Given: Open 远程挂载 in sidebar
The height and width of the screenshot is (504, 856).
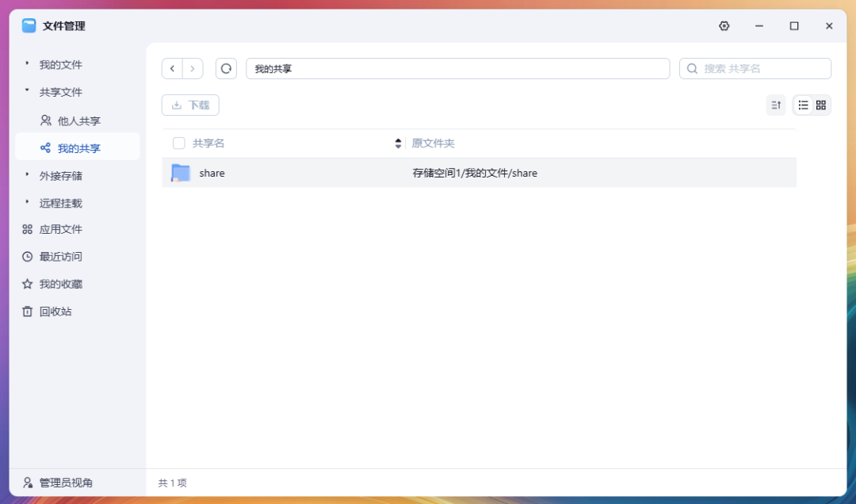Looking at the screenshot, I should click(60, 203).
